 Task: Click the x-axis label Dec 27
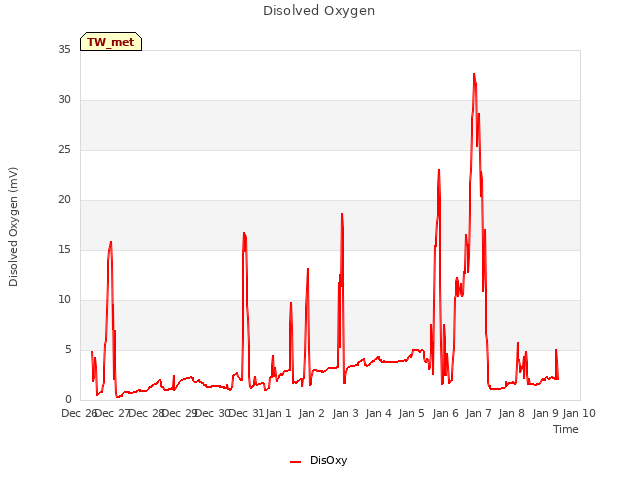tap(113, 413)
